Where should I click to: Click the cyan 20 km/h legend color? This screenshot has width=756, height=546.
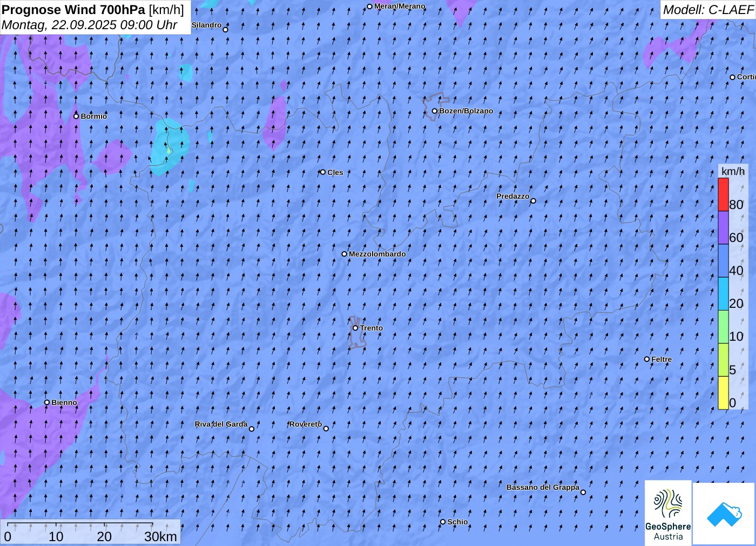pyautogui.click(x=723, y=293)
